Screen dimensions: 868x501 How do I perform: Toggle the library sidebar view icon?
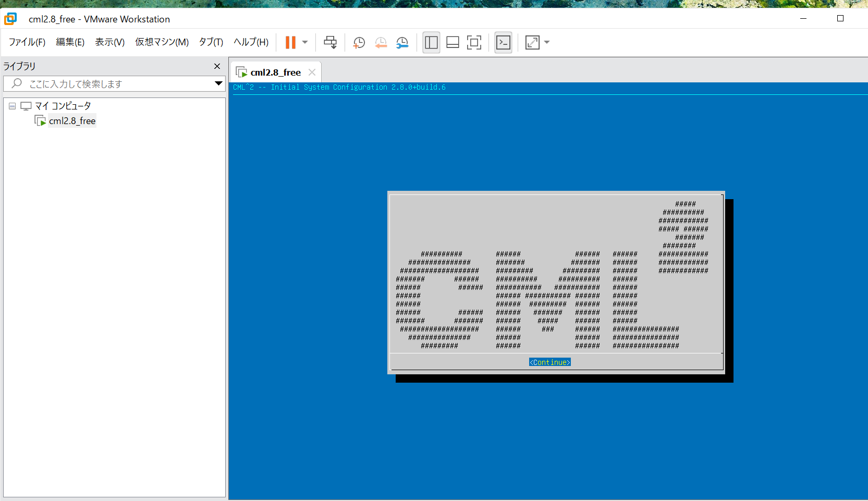pos(431,42)
